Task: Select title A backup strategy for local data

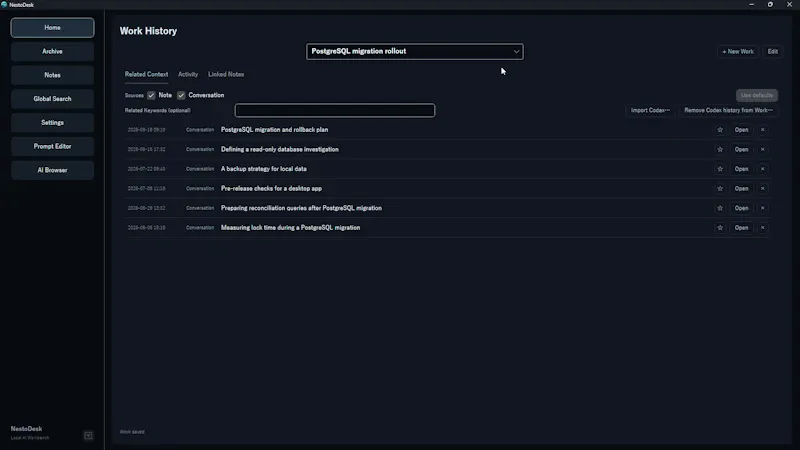Action: [x=264, y=169]
